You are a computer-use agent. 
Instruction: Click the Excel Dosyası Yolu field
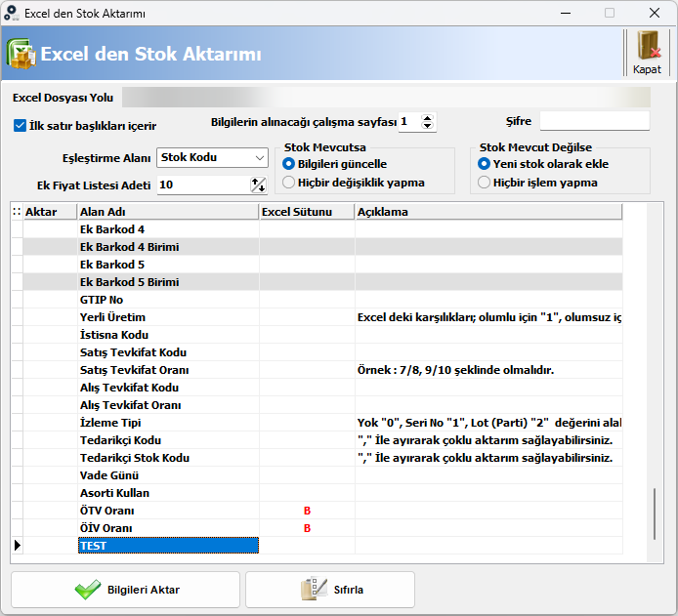click(386, 98)
